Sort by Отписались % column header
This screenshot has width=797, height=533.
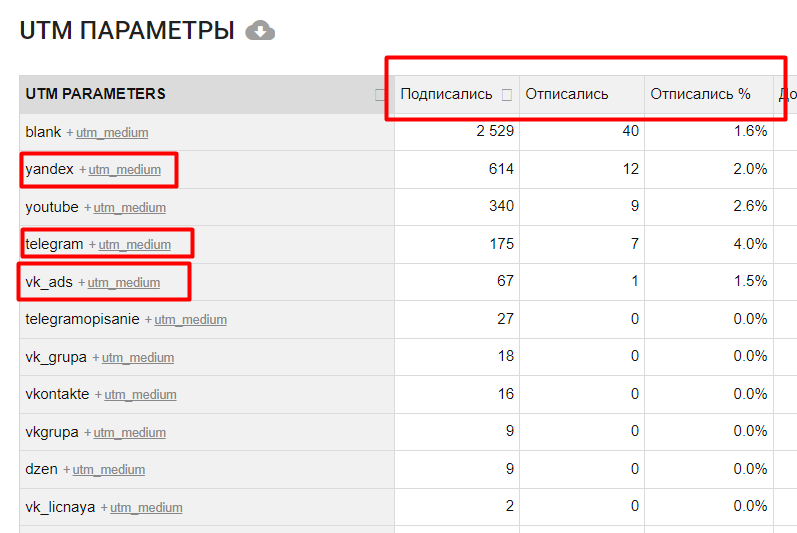(x=700, y=94)
